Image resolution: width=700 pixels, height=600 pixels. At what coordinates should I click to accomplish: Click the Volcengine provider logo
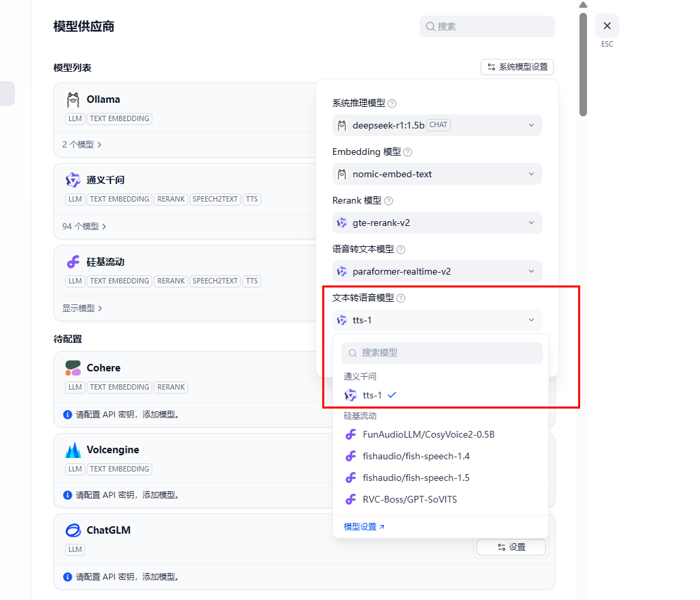[x=73, y=450]
